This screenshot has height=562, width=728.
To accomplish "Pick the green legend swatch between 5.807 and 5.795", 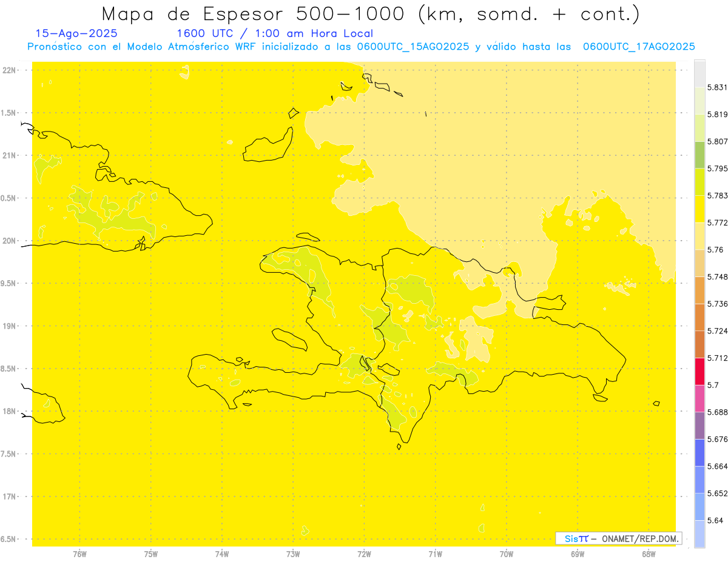I will [x=699, y=155].
